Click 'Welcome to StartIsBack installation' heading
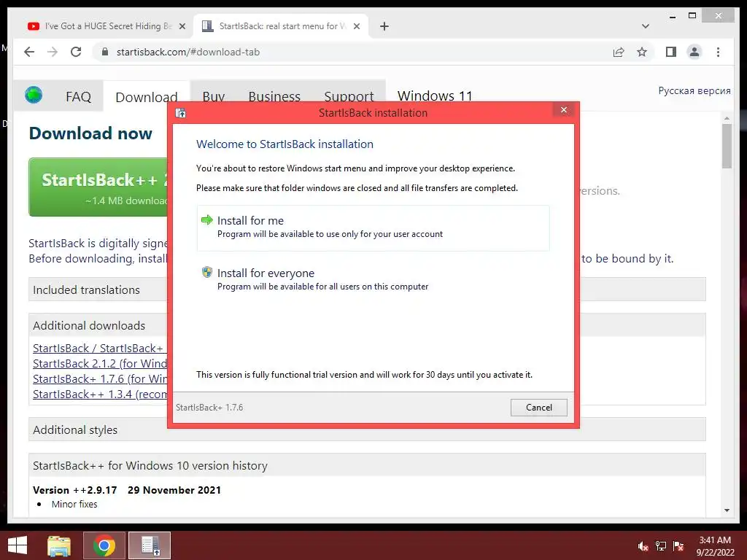The height and width of the screenshot is (560, 747). click(x=285, y=144)
